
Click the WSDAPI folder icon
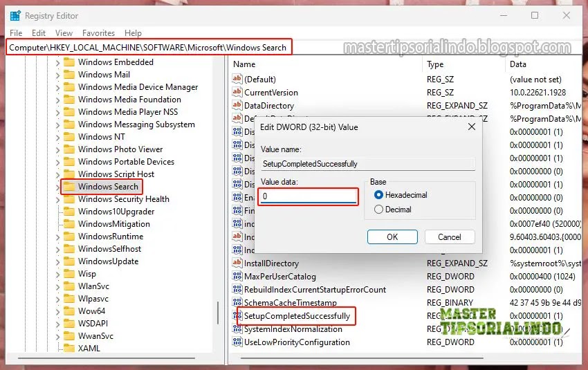coord(69,323)
